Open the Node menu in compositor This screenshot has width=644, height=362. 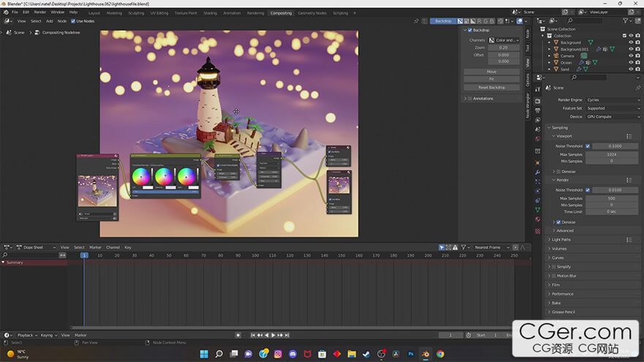[x=61, y=21]
